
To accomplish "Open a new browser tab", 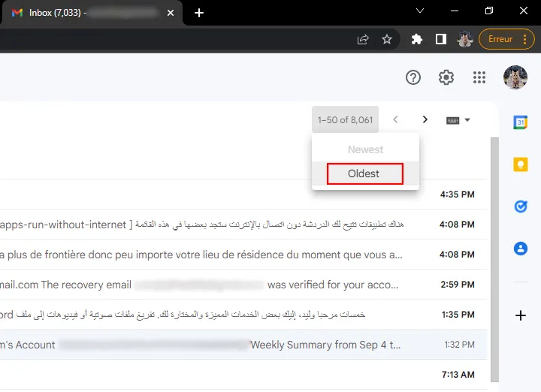I will point(199,13).
